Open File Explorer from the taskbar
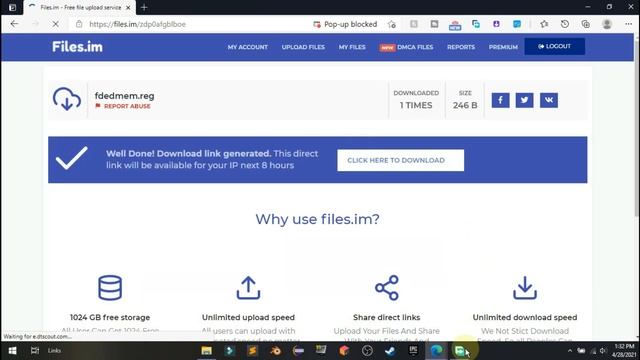This screenshot has height=360, width=640. [207, 351]
